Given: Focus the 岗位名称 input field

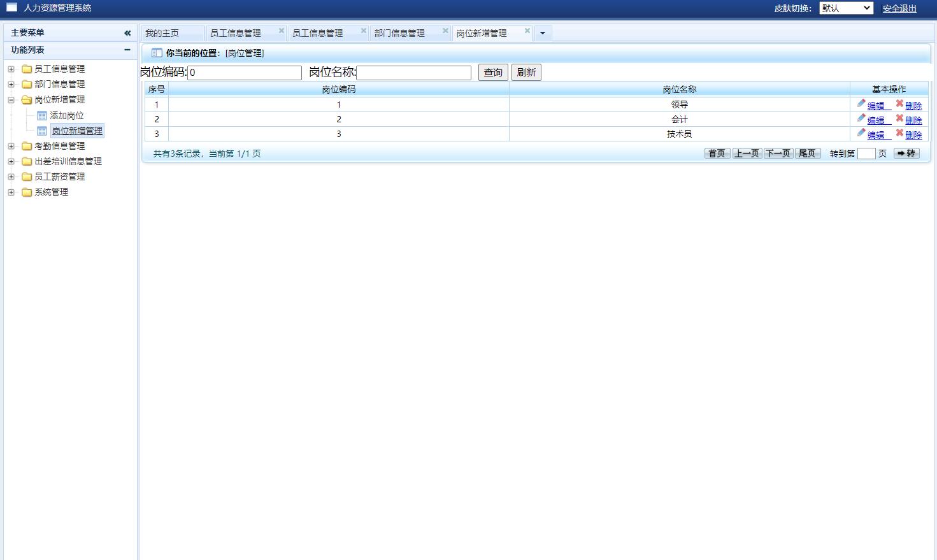Looking at the screenshot, I should (414, 73).
